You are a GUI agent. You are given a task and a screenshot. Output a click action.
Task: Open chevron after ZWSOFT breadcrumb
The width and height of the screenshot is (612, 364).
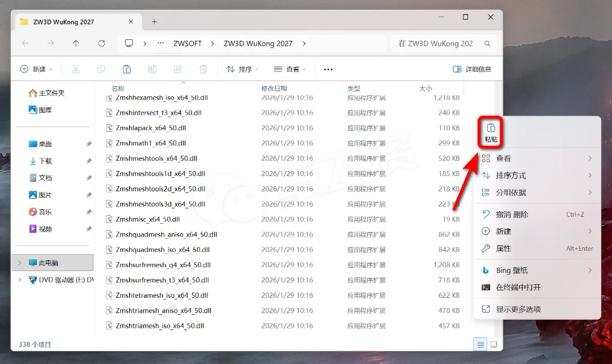pos(212,44)
